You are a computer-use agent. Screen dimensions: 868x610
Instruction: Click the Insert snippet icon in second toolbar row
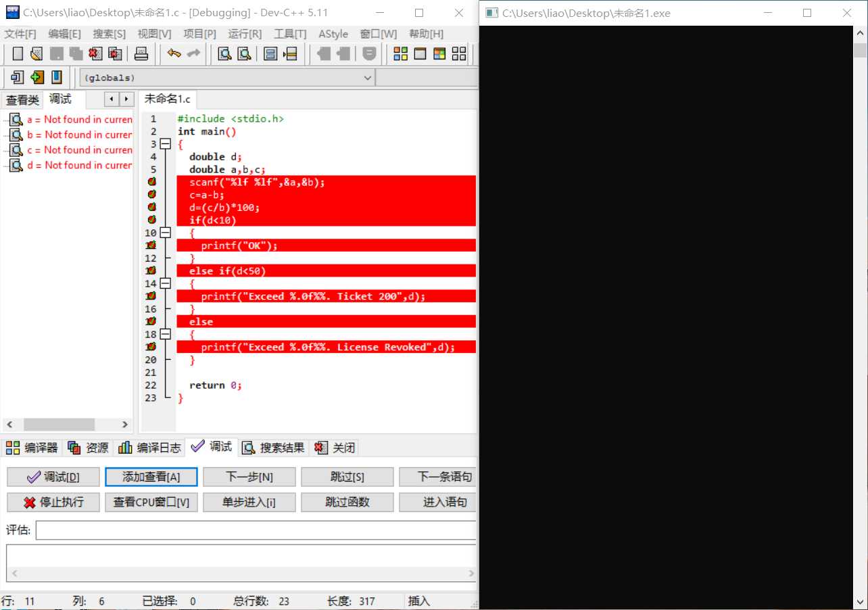coord(18,77)
